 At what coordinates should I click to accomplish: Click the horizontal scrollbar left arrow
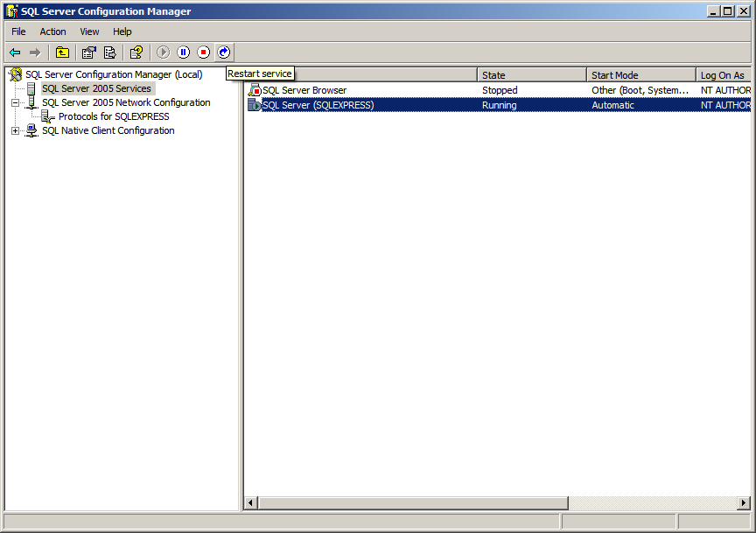pyautogui.click(x=251, y=502)
